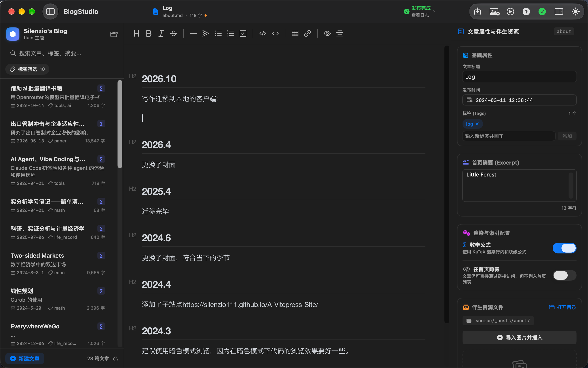The width and height of the screenshot is (588, 368).
Task: Disable the 数学公式 KaTeX switch
Action: pyautogui.click(x=564, y=248)
